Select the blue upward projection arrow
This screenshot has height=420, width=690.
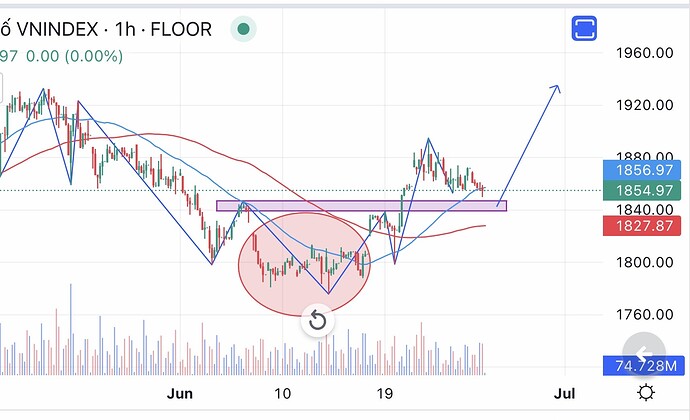click(529, 145)
